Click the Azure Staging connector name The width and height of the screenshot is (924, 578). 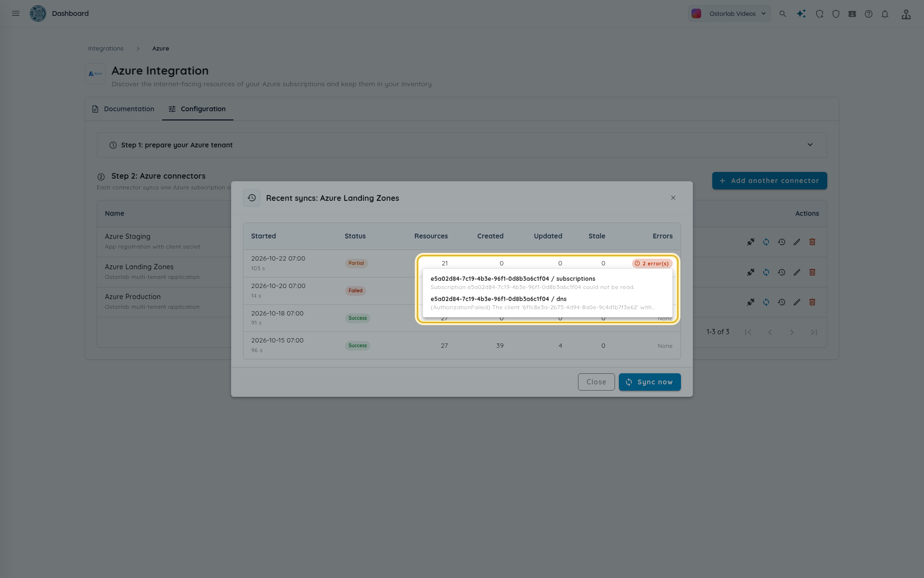point(128,236)
